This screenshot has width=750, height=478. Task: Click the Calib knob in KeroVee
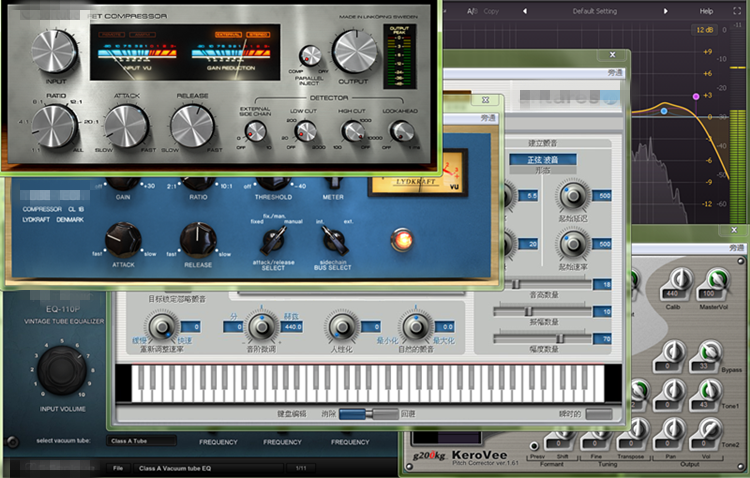click(x=681, y=278)
